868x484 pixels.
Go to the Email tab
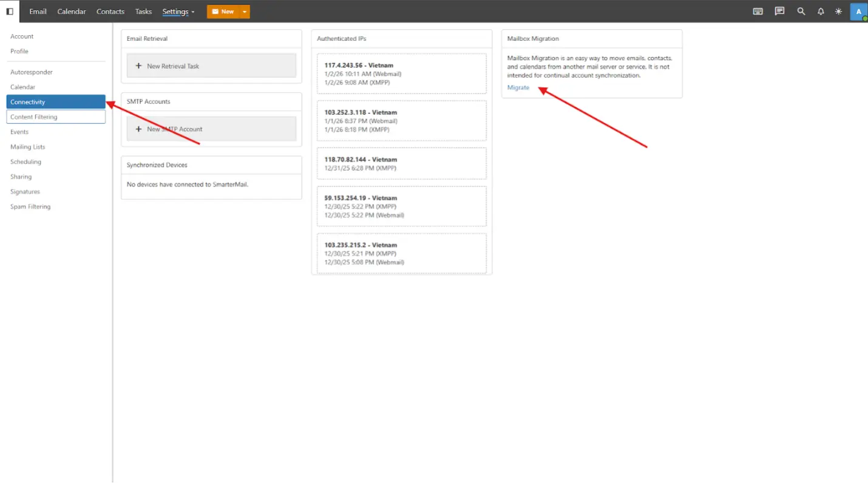[x=38, y=12]
